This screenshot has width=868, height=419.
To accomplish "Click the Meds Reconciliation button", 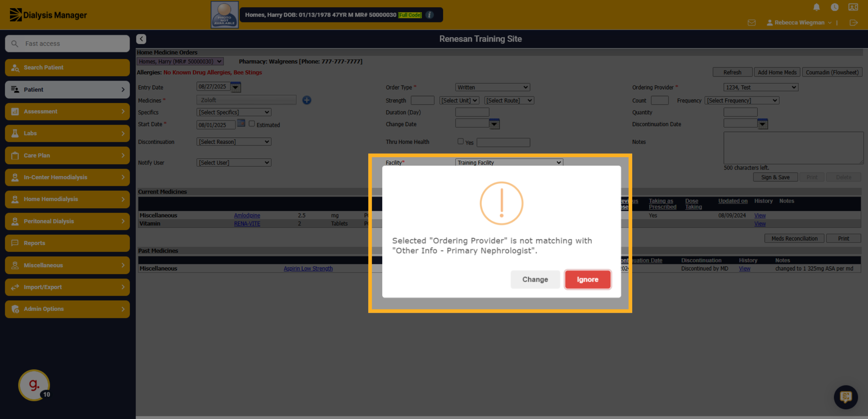I will (x=794, y=238).
